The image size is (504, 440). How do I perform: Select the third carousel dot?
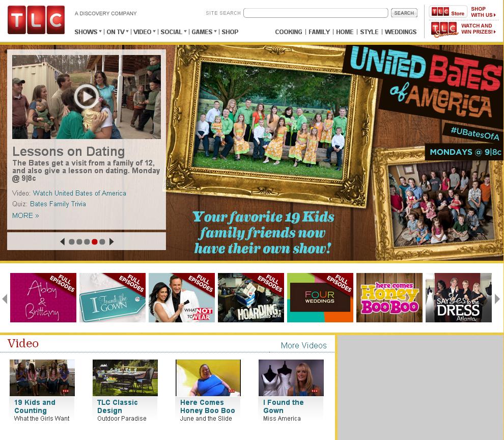87,242
